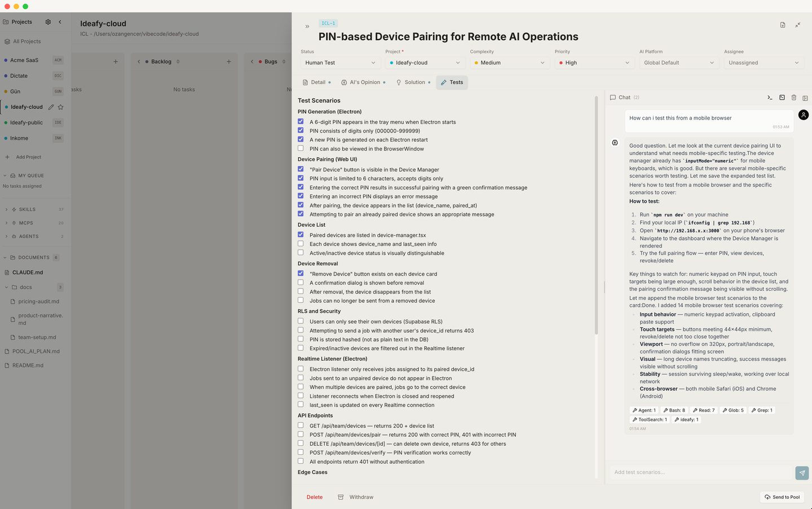The height and width of the screenshot is (509, 812).
Task: Uncheck 'A new PIN is generated on each Electron restart'
Action: [x=301, y=139]
